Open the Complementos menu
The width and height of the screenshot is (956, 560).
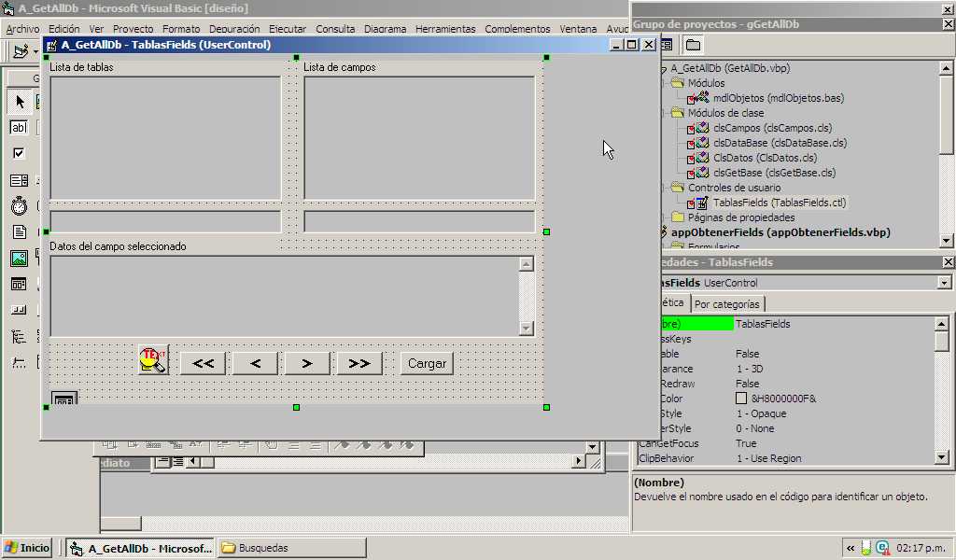coord(517,29)
